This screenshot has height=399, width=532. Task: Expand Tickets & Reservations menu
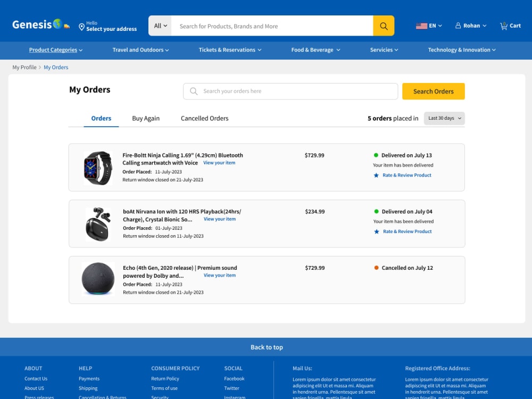(230, 50)
